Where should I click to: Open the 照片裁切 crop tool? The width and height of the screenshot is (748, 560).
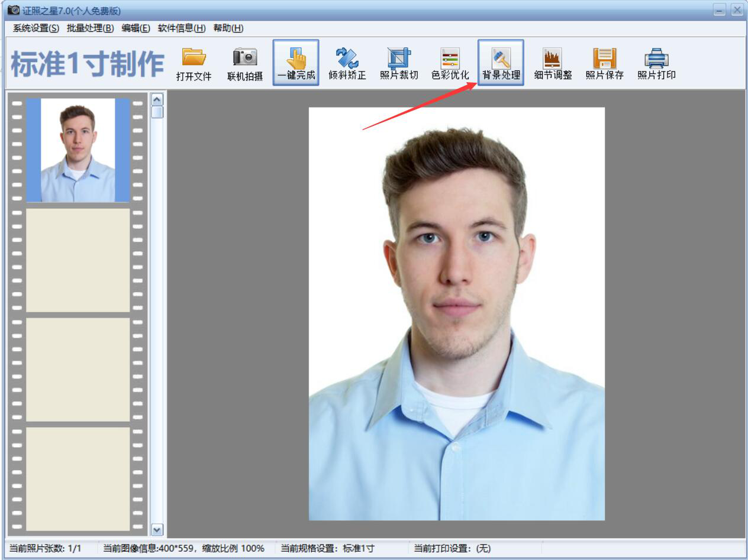pyautogui.click(x=399, y=63)
